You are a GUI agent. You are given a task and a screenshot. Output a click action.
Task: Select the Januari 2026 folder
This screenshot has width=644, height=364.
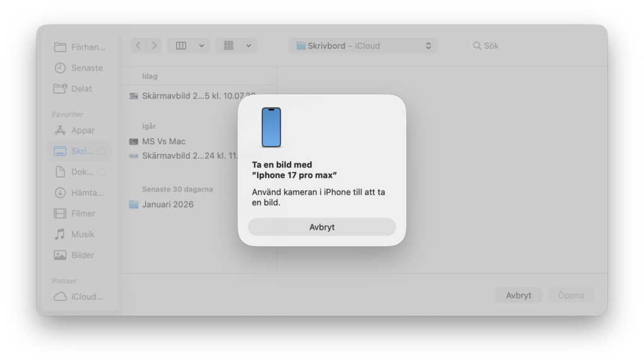point(167,204)
